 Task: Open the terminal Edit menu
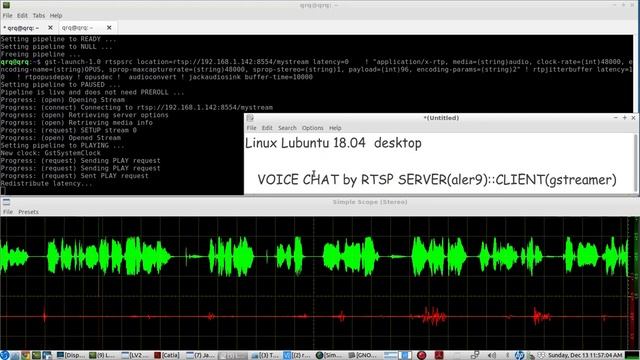pyautogui.click(x=22, y=16)
